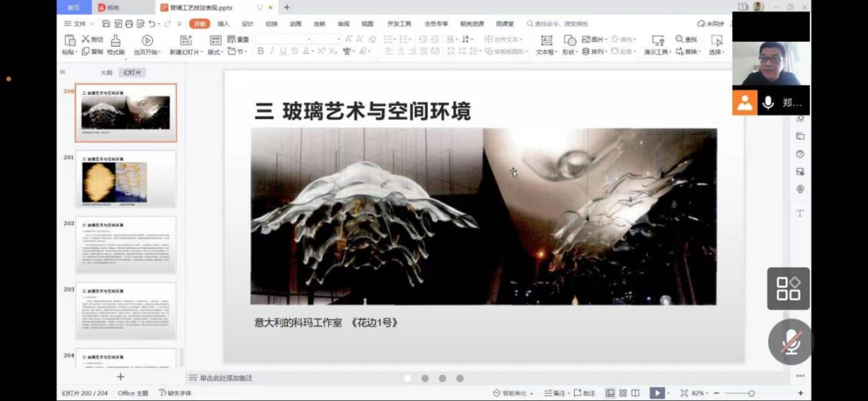Click the zoom slider handle
The width and height of the screenshot is (868, 401).
click(751, 393)
